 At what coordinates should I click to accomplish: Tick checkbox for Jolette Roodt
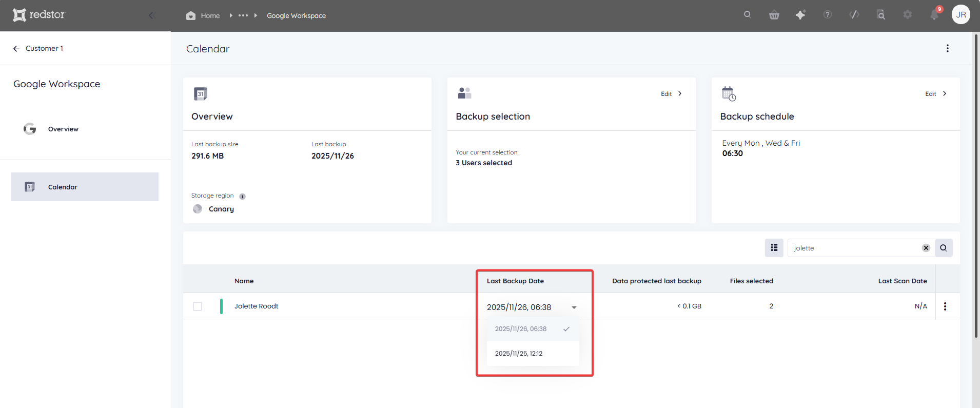pos(198,306)
